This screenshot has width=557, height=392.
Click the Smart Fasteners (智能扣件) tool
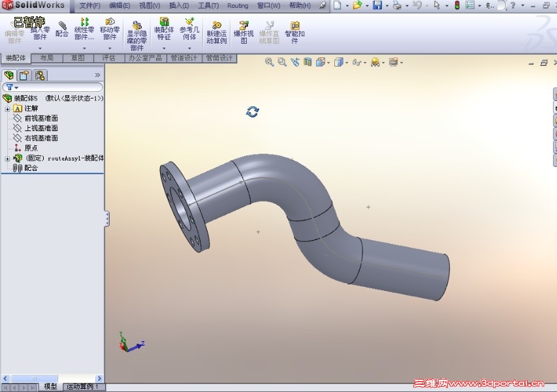[x=294, y=33]
